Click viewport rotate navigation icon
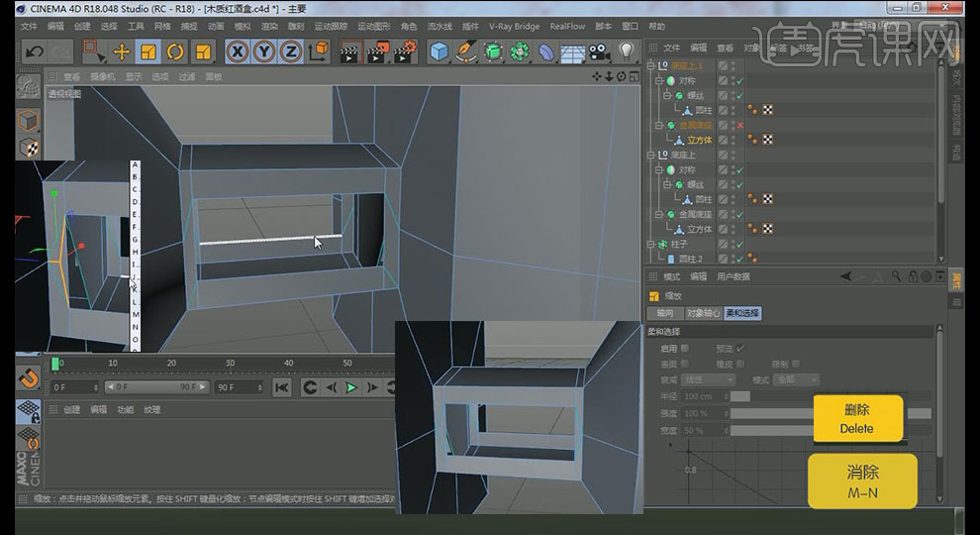This screenshot has height=535, width=980. coord(622,76)
